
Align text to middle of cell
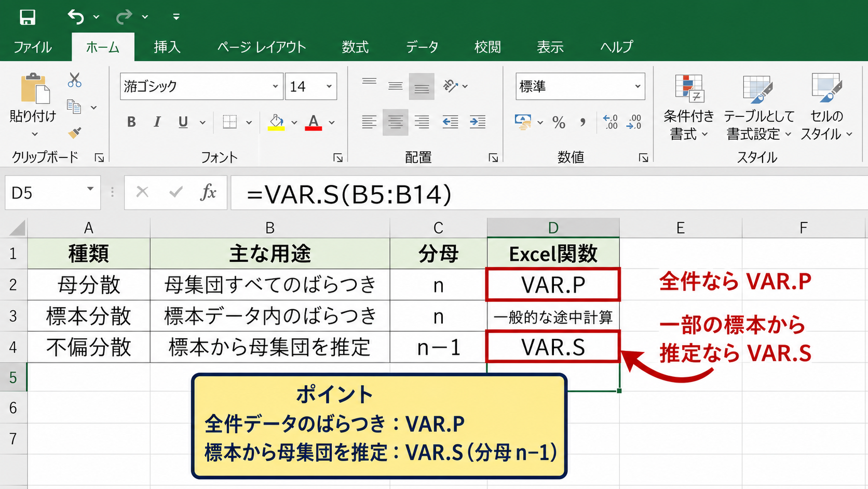click(x=395, y=86)
